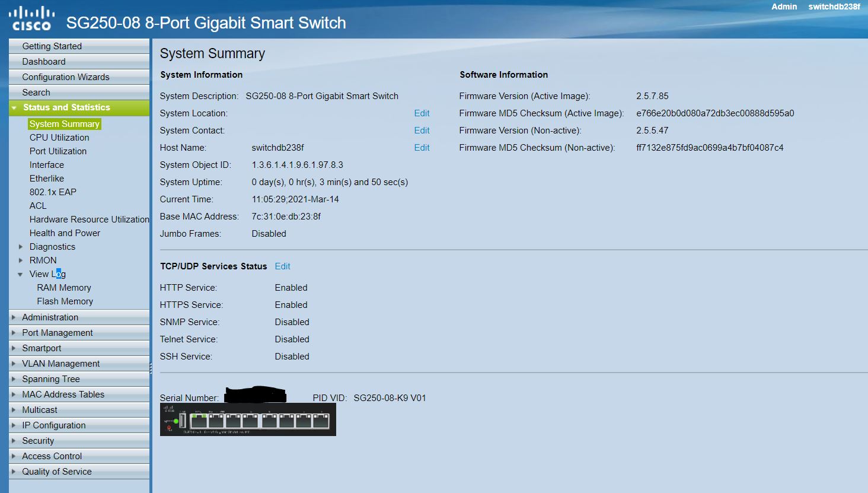The width and height of the screenshot is (868, 493).
Task: Go to Dashboard
Action: (x=79, y=62)
